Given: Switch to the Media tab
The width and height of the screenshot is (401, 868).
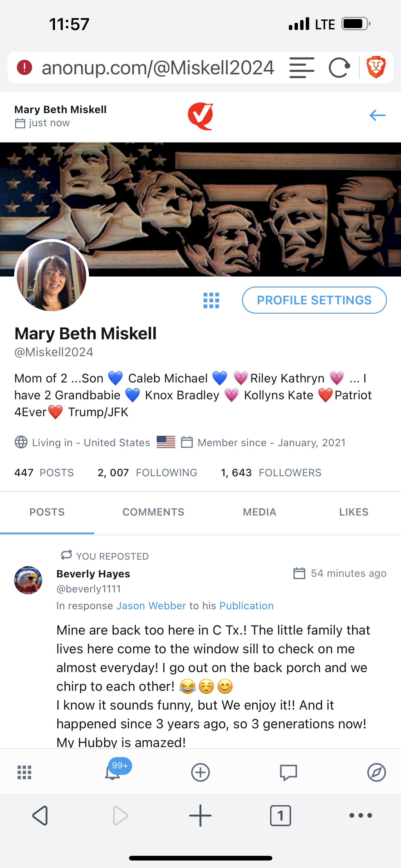Looking at the screenshot, I should pos(259,512).
